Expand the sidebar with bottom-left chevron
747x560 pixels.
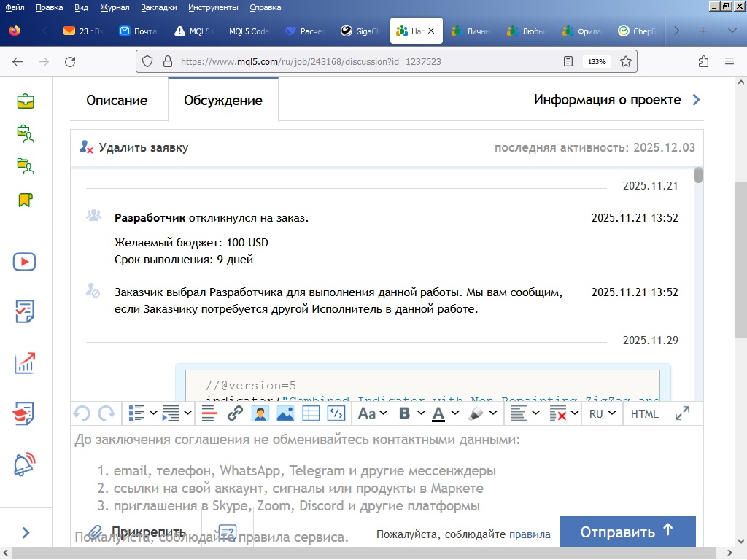point(26,533)
